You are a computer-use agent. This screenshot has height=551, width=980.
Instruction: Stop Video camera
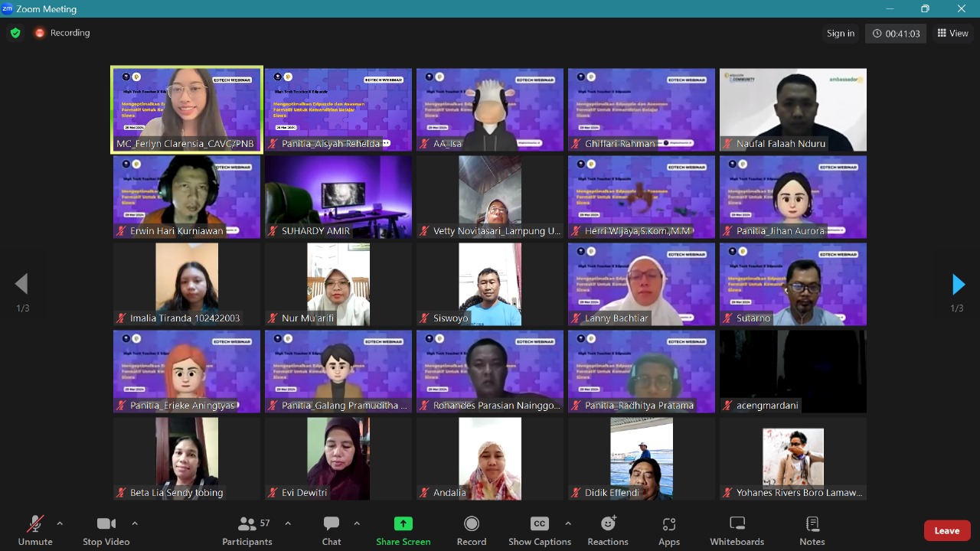[x=106, y=530]
